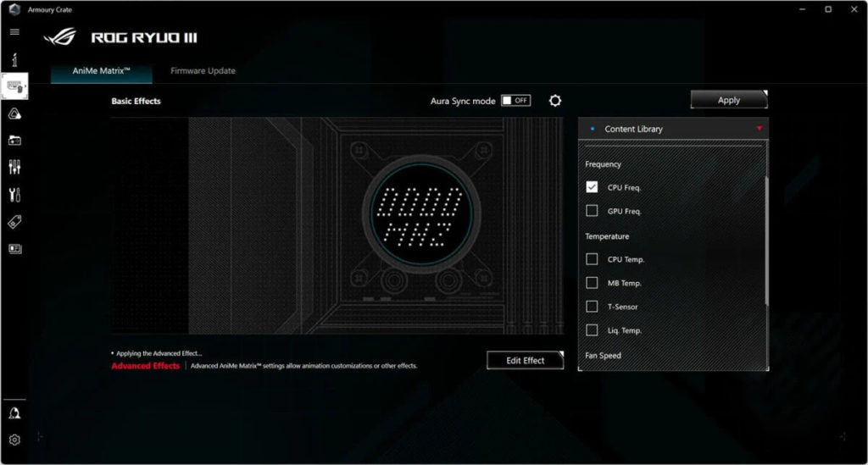
Task: Open the notification bell icon
Action: (x=14, y=413)
